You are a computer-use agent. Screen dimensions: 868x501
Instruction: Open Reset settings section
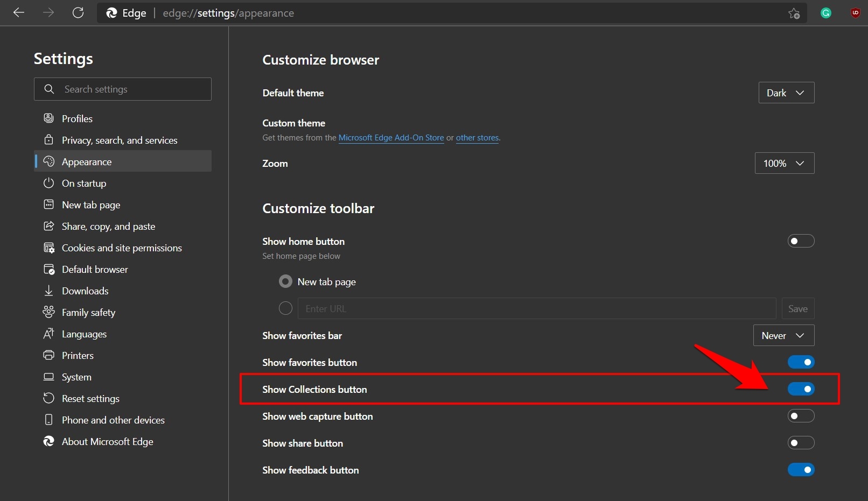(123, 398)
